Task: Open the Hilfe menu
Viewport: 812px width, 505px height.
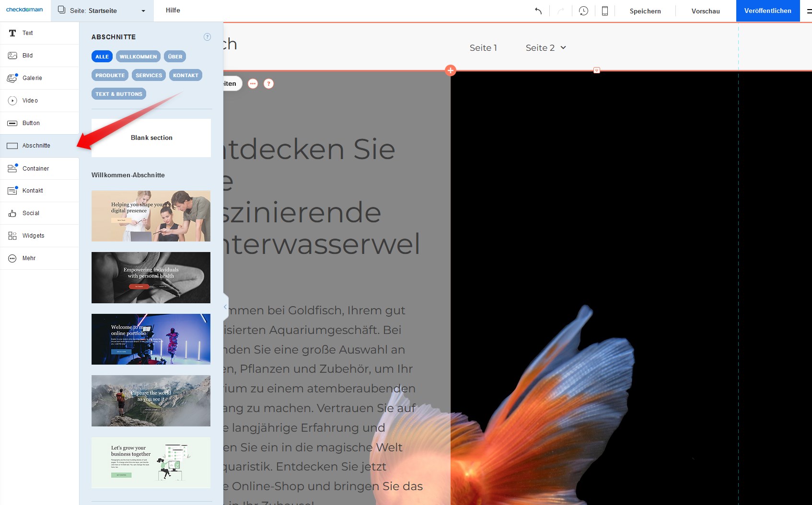Action: (x=173, y=11)
